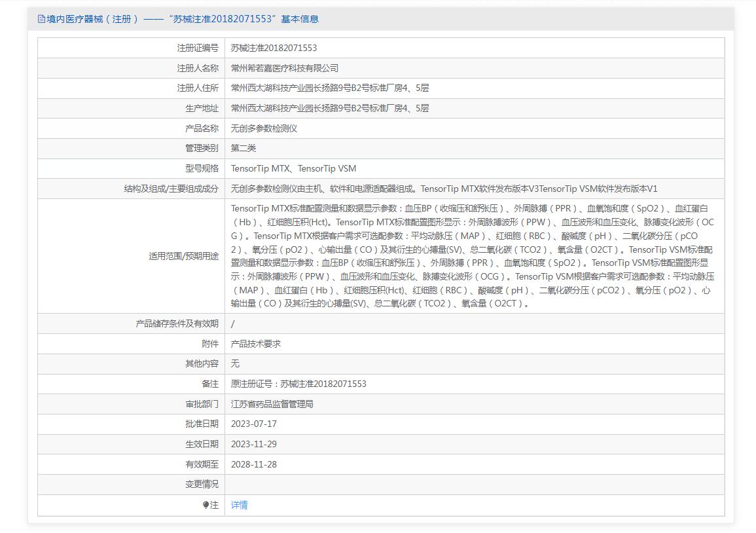This screenshot has height=533, width=756.
Task: Select approval date 2023-07-17
Action: tap(254, 424)
